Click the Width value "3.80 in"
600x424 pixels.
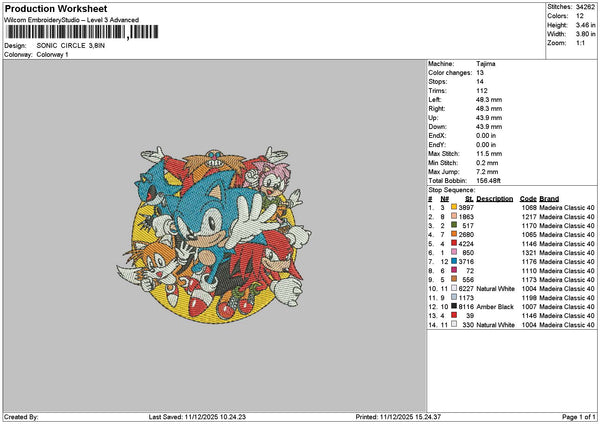point(585,34)
